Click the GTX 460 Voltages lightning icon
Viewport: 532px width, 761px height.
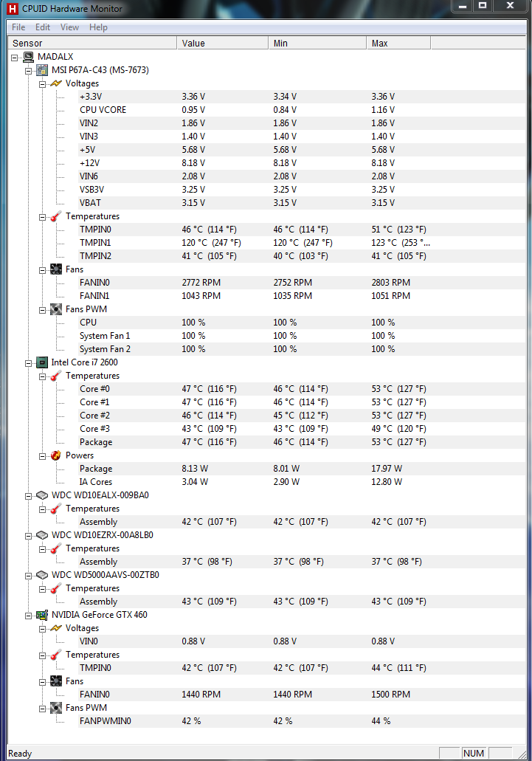pos(56,628)
